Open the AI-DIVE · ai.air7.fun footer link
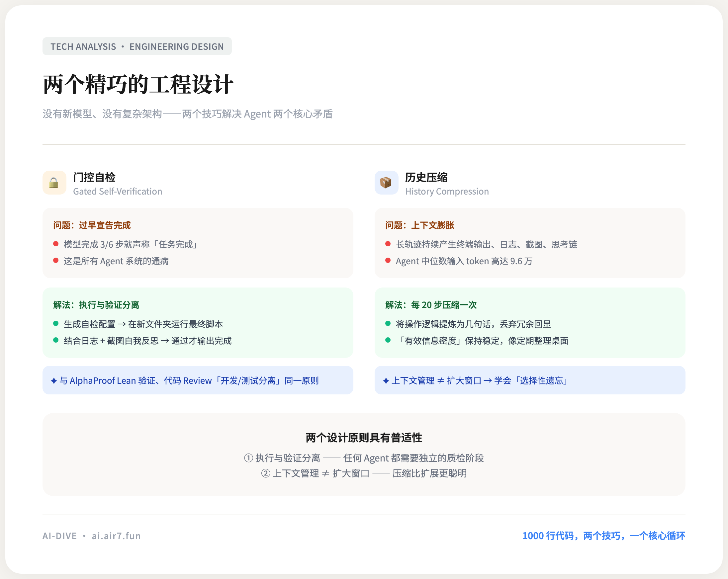This screenshot has height=579, width=728. 92,536
